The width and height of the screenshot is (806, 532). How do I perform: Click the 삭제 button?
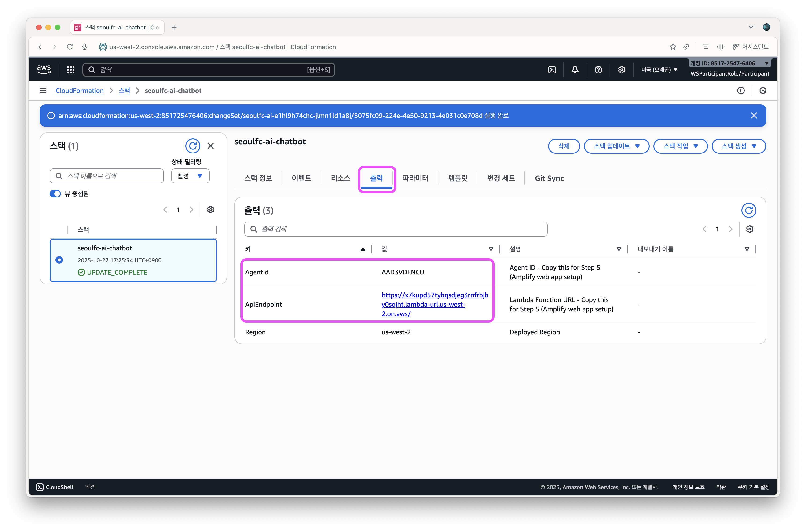(564, 146)
